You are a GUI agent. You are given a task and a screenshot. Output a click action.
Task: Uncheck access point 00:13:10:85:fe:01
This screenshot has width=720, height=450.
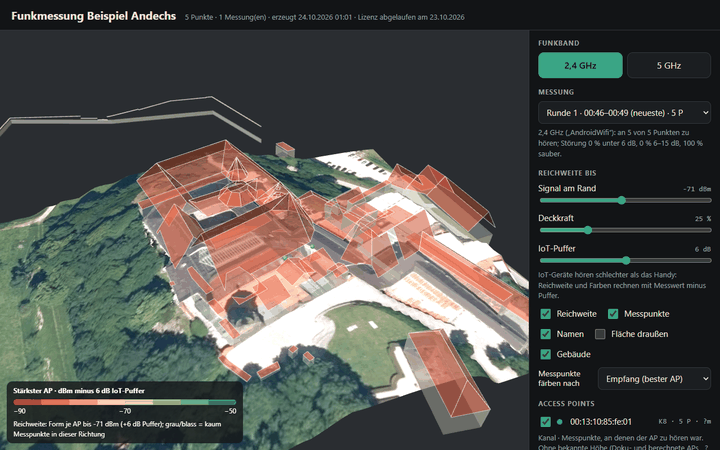(546, 421)
